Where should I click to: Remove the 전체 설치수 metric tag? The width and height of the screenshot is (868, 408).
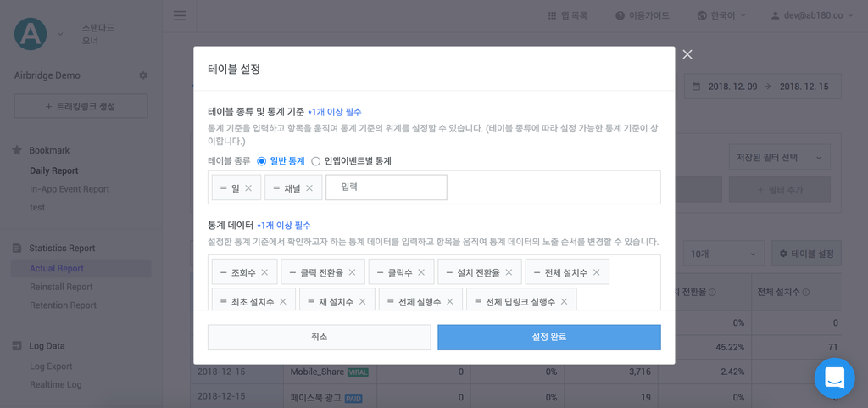596,271
